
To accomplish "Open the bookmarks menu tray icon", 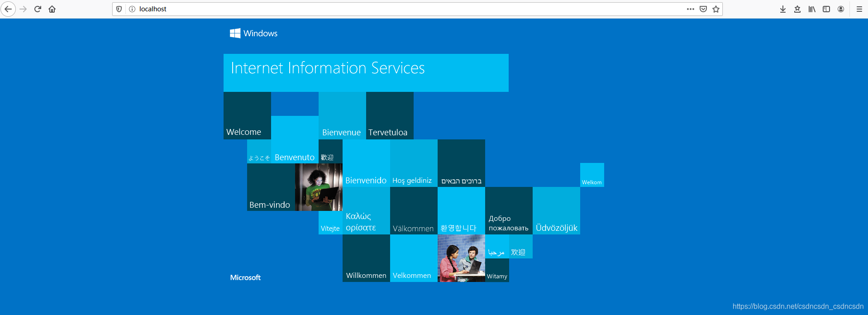I will [797, 9].
